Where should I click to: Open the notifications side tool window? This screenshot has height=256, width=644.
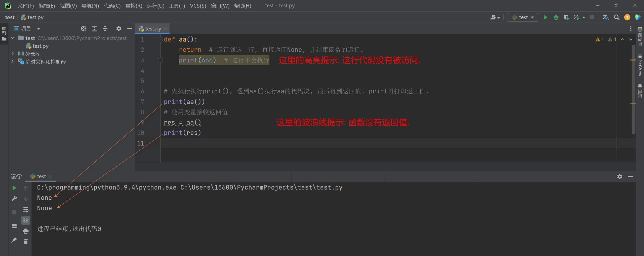point(640,91)
